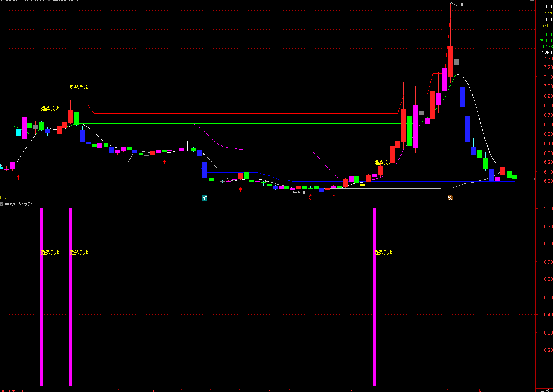The image size is (553, 392).
Task: Click the yellow 6764 value in side panel
Action: (x=547, y=25)
